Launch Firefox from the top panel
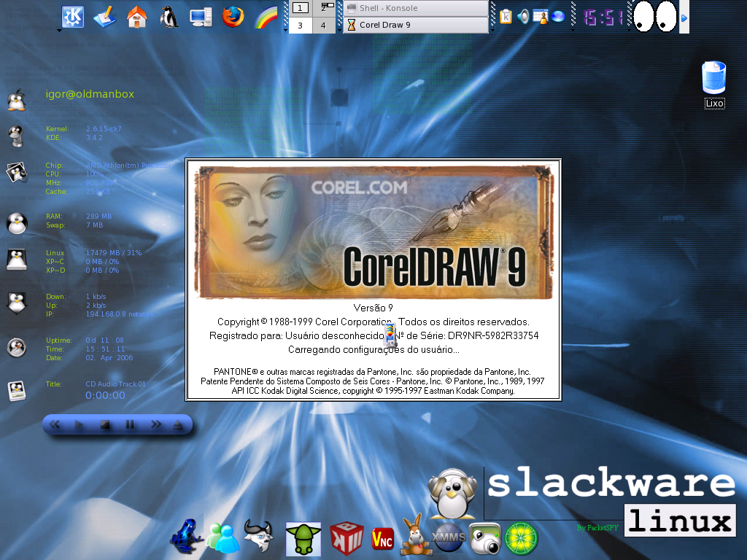Image resolution: width=747 pixels, height=560 pixels. tap(233, 17)
